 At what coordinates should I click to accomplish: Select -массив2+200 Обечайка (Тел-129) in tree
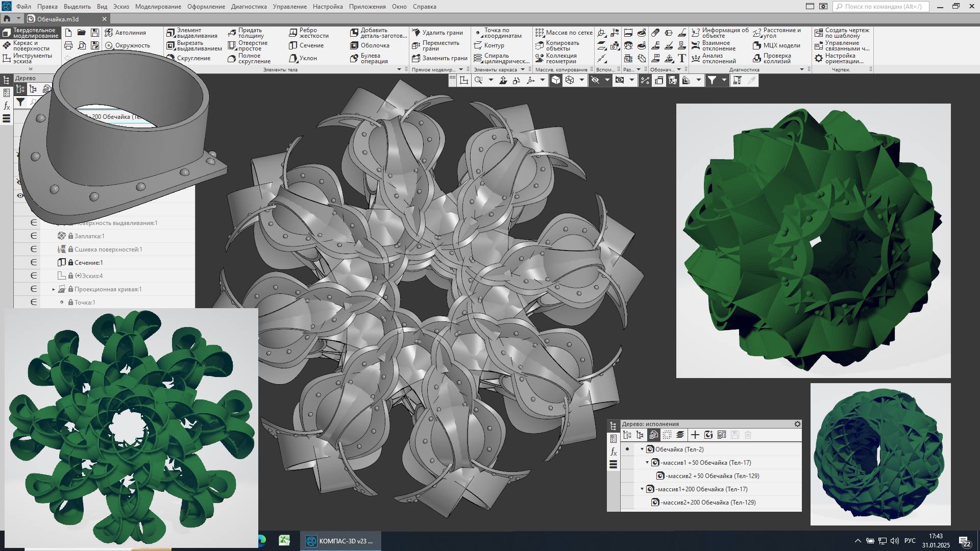(707, 503)
